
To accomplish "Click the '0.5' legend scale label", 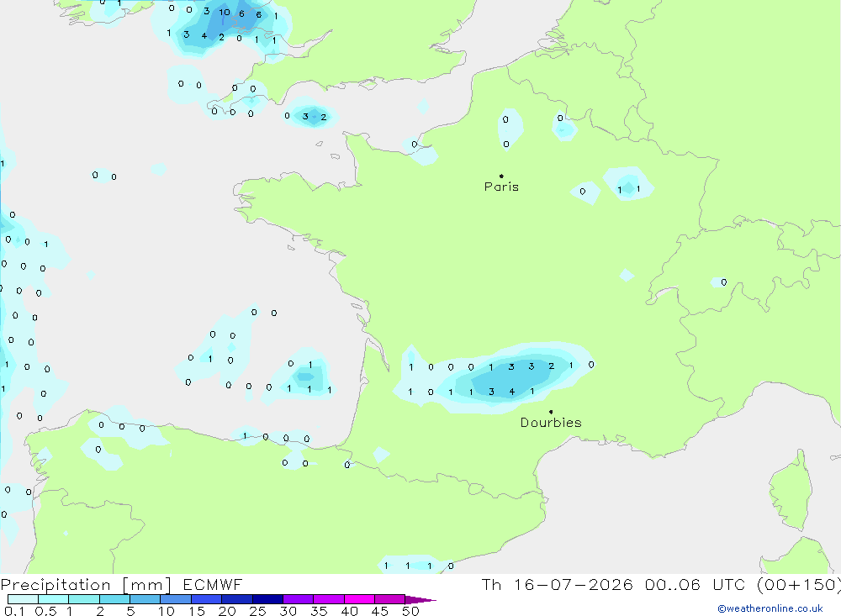I will pyautogui.click(x=45, y=611).
